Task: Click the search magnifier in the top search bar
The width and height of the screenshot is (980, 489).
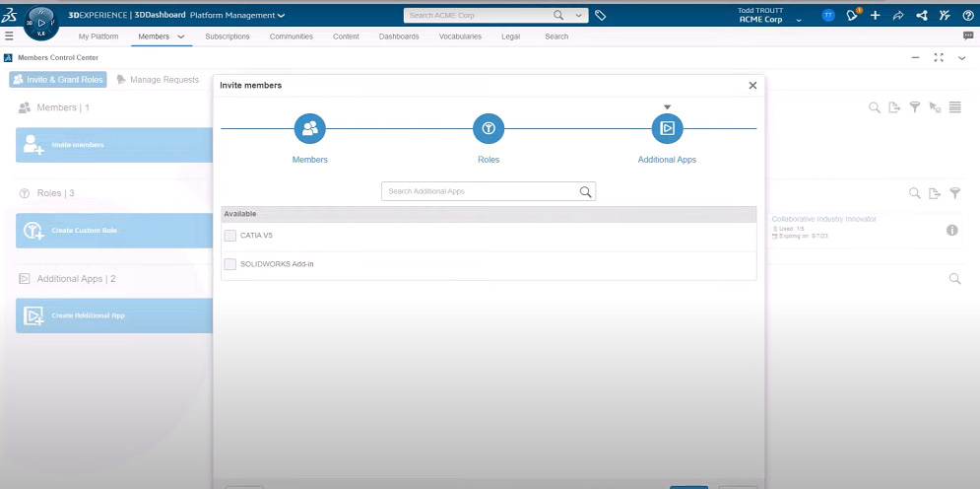Action: (558, 15)
